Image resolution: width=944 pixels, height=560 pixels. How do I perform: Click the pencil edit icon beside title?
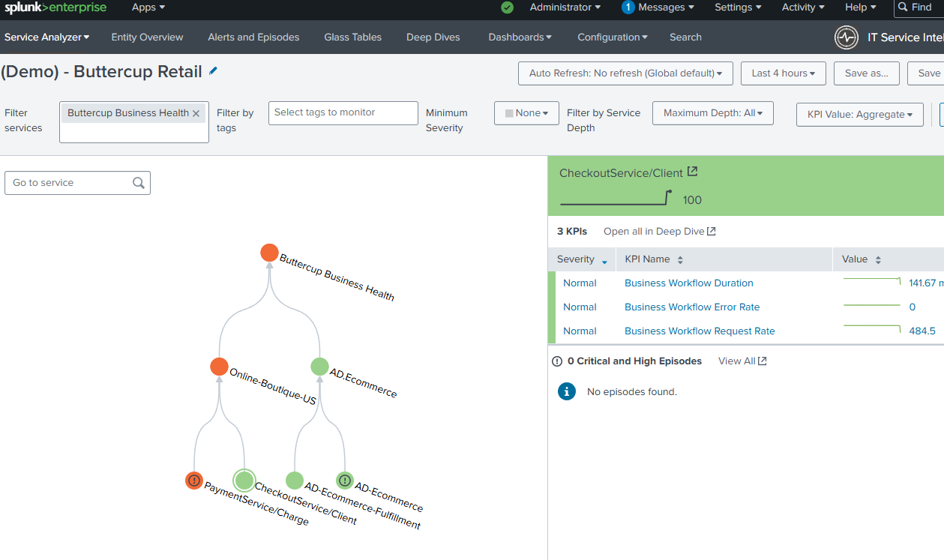[214, 70]
